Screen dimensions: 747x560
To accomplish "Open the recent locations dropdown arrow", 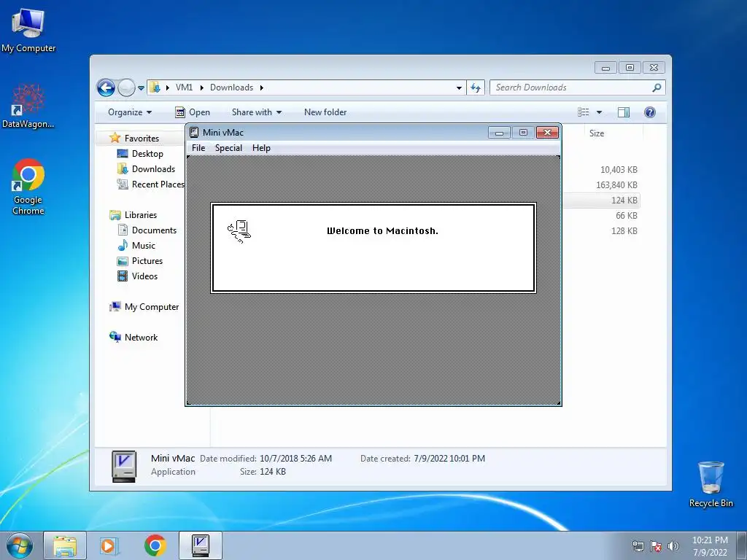I will 141,88.
